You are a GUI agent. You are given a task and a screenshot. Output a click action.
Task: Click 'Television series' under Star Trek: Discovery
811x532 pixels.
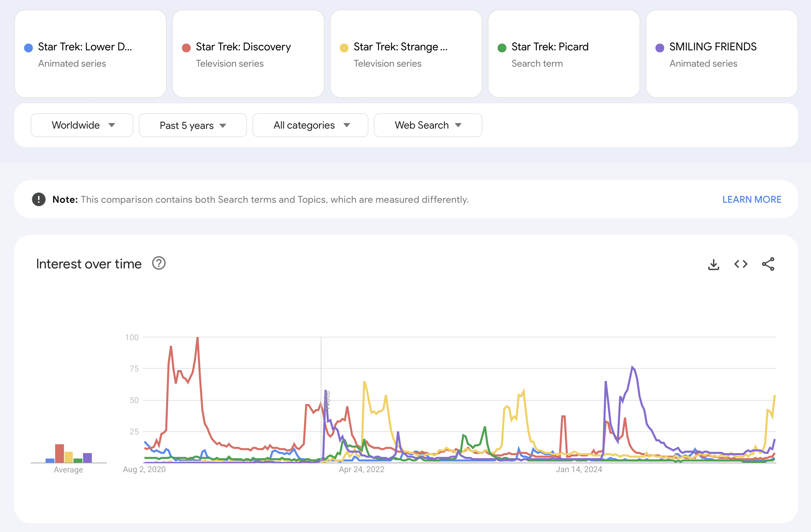point(230,63)
